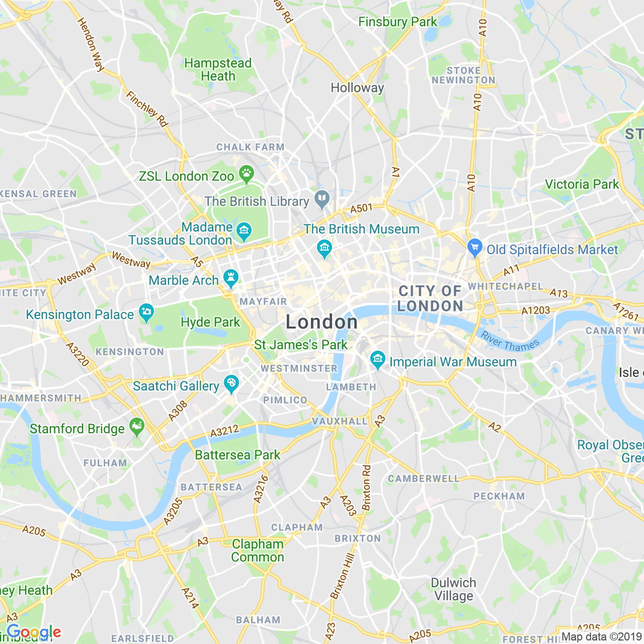The image size is (644, 644).
Task: Open the Madame Tussauds museum marker
Action: (244, 231)
